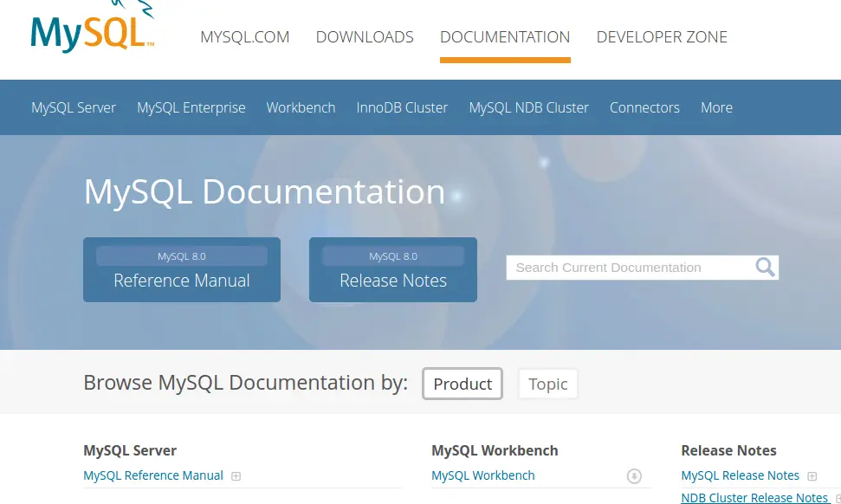Click the MySQL Server section heading

[130, 450]
